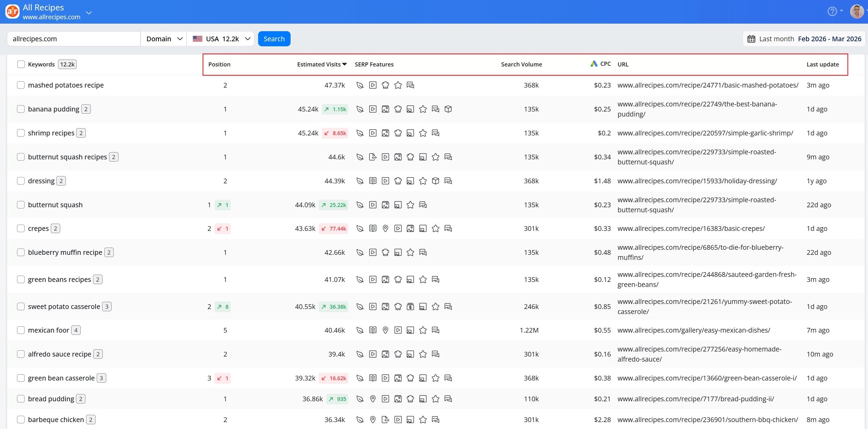Click the video icon in crepes row
The image size is (868, 429).
(x=398, y=229)
